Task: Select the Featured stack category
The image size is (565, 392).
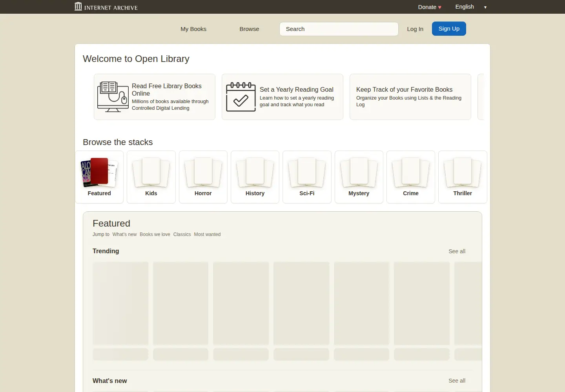Action: tap(99, 177)
